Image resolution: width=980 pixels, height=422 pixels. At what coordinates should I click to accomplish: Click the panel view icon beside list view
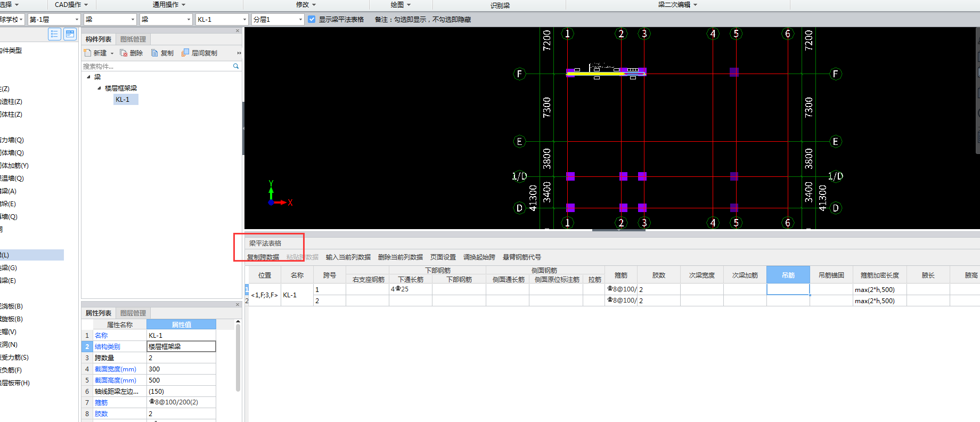pyautogui.click(x=70, y=34)
